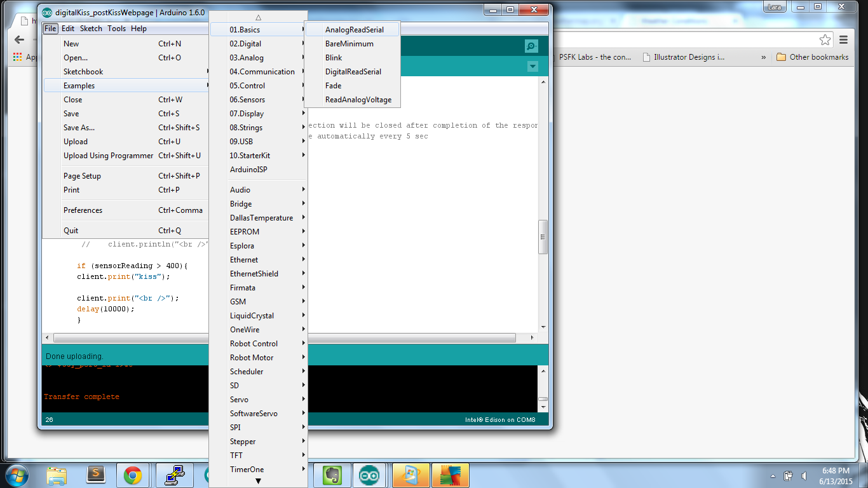Click the console output's vertical scrollbar
Image resolution: width=868 pixels, height=488 pixels.
(543, 389)
